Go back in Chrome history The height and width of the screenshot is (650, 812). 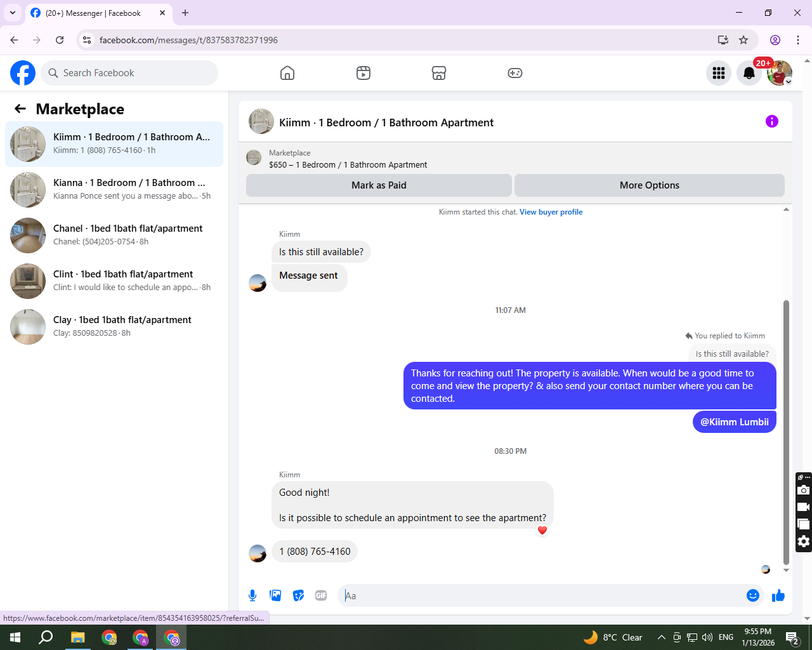click(14, 40)
